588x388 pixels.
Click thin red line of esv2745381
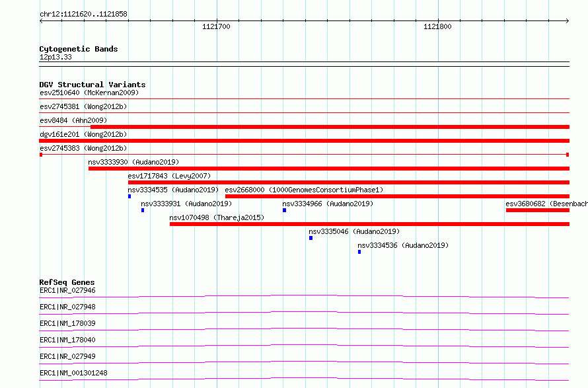click(304, 112)
